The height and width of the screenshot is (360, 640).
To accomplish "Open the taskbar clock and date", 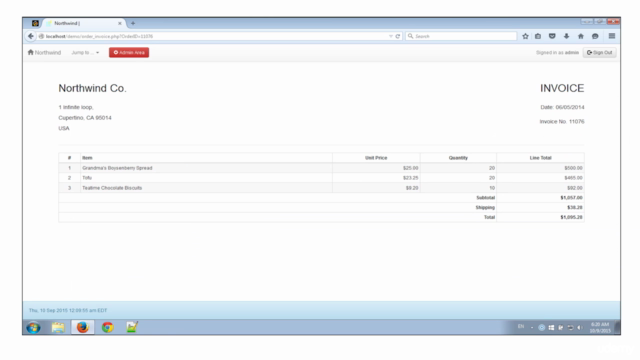I will (x=600, y=327).
